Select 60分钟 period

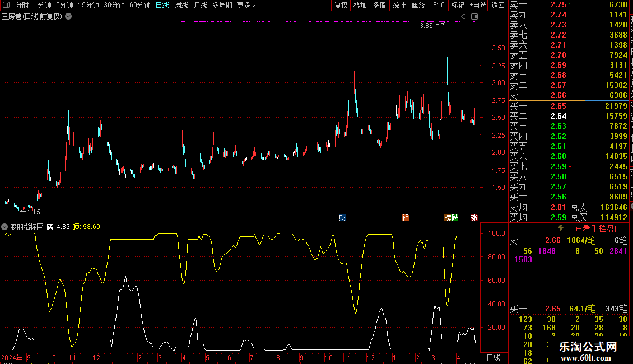[x=140, y=5]
